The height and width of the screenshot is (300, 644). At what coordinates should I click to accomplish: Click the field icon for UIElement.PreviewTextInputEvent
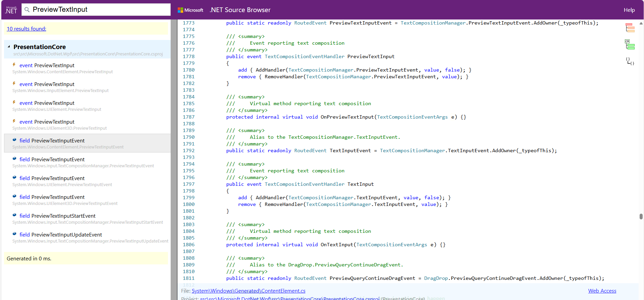click(14, 177)
